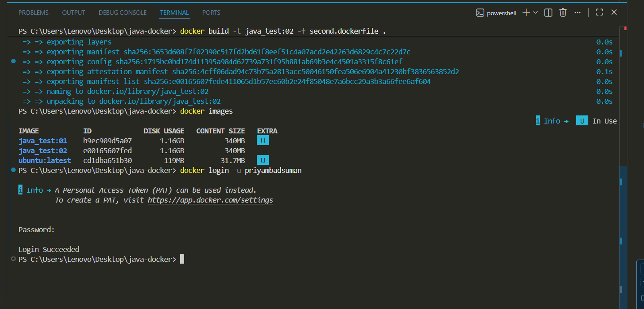Screen dimensions: 644x309
Task: Maximize the panel via the expand icon
Action: coord(599,13)
